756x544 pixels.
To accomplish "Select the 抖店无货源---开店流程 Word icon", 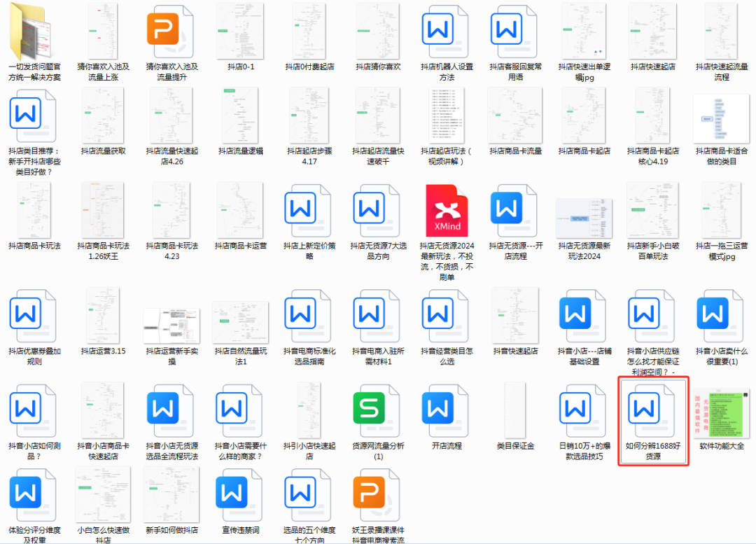I will point(514,211).
